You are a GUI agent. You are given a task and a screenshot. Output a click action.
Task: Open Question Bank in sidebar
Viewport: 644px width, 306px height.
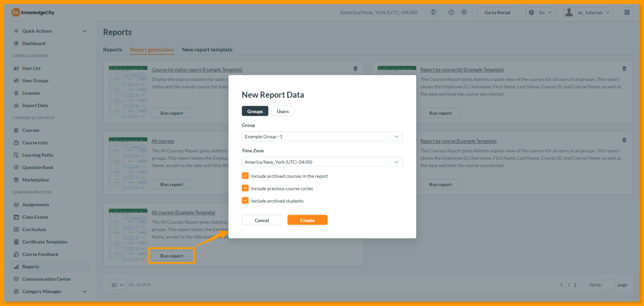click(38, 167)
